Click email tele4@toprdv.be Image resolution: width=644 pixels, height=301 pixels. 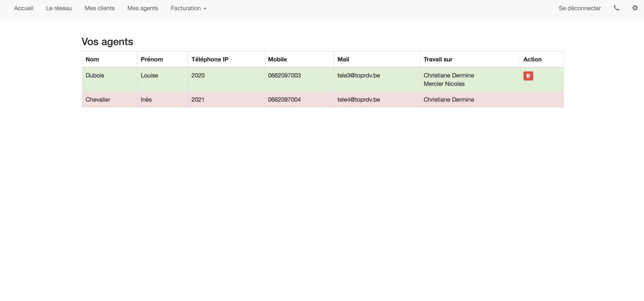click(359, 100)
